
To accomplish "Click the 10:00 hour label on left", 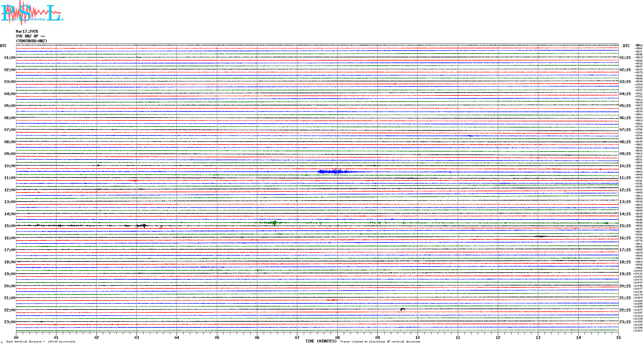I will 10,166.
